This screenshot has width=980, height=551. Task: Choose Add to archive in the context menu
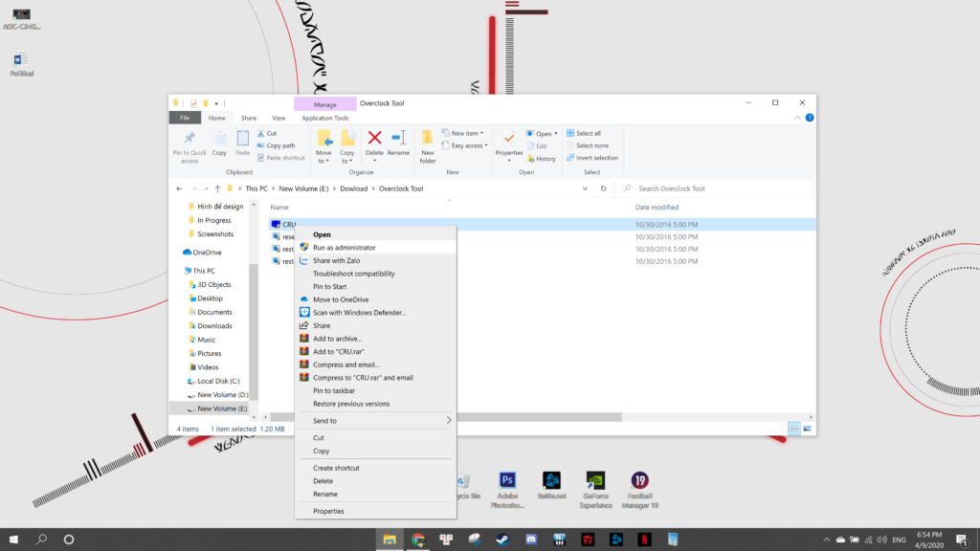(375, 339)
